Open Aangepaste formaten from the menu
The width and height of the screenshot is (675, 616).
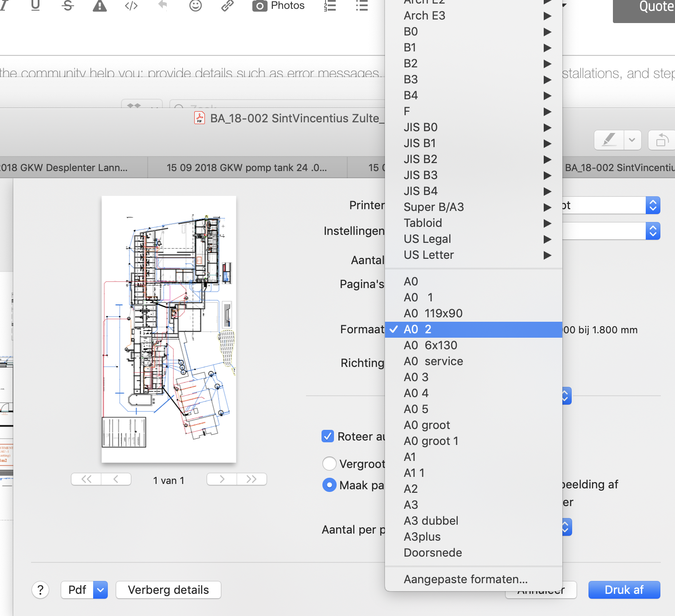pos(465,579)
